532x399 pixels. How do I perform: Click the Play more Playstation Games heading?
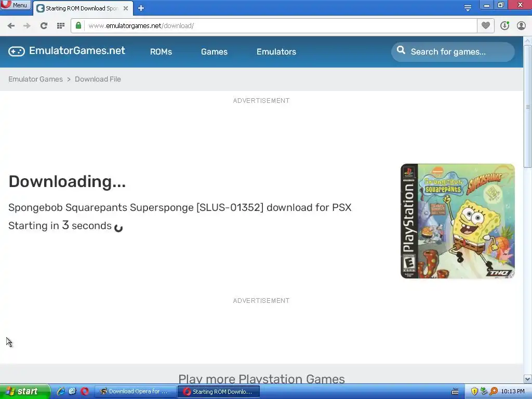[262, 379]
